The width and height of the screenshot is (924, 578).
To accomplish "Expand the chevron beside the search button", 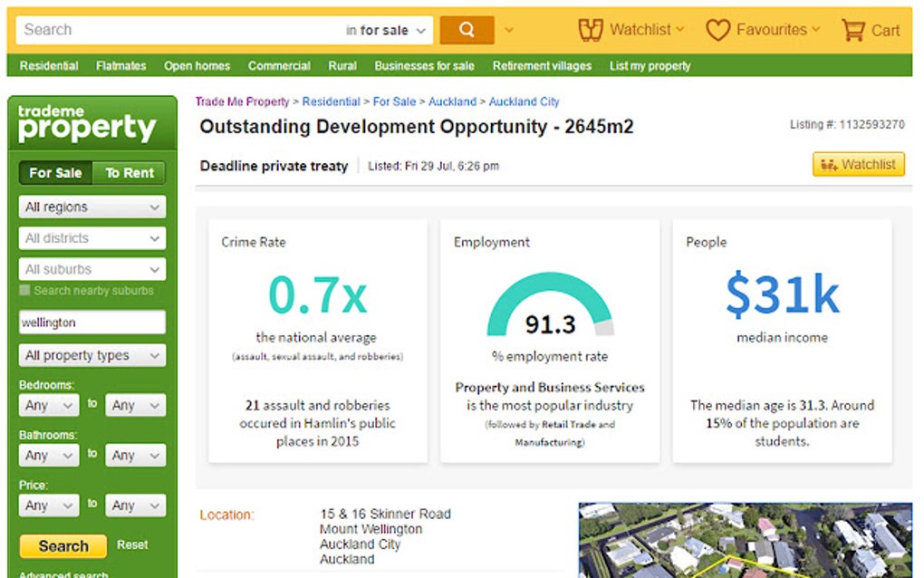I will click(x=509, y=29).
